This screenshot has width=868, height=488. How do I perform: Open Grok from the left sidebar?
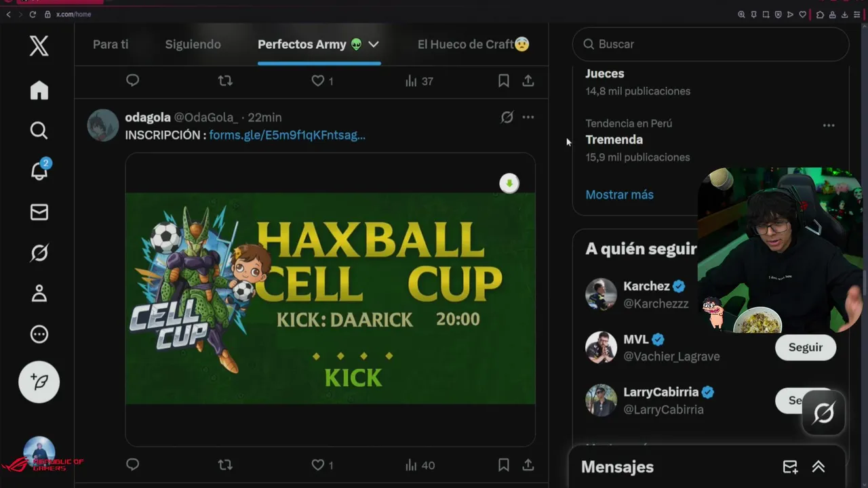[x=39, y=253]
